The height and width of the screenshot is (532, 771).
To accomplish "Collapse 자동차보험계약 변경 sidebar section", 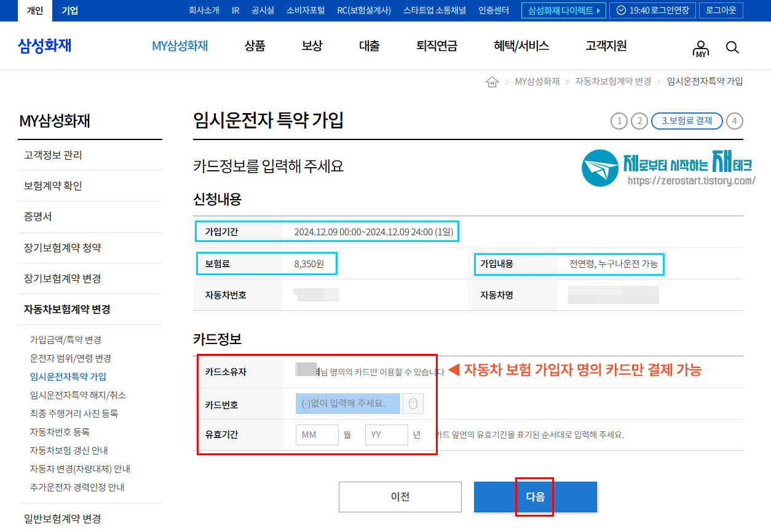I will click(x=90, y=309).
